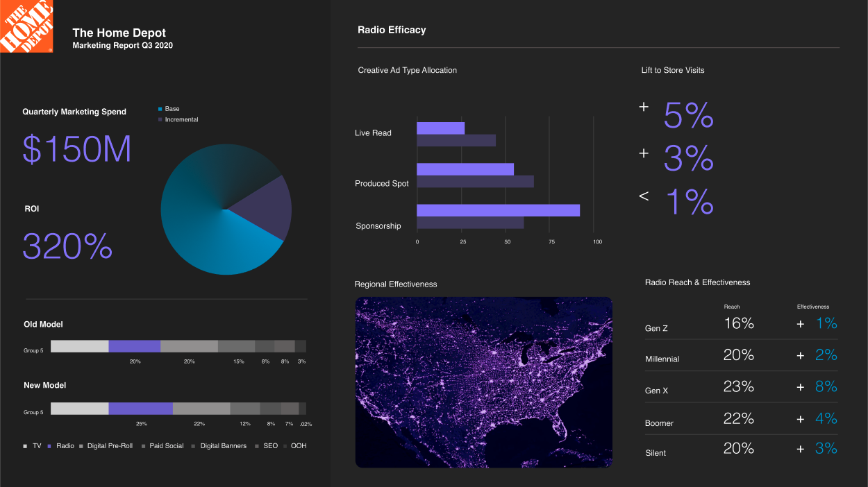Click purple Radio segment in Old Model bar

click(x=134, y=346)
